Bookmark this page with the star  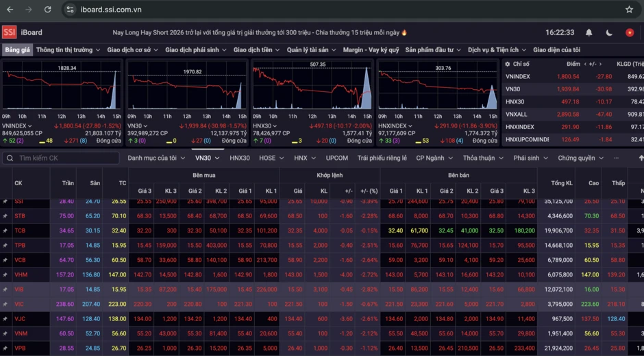[x=629, y=10]
